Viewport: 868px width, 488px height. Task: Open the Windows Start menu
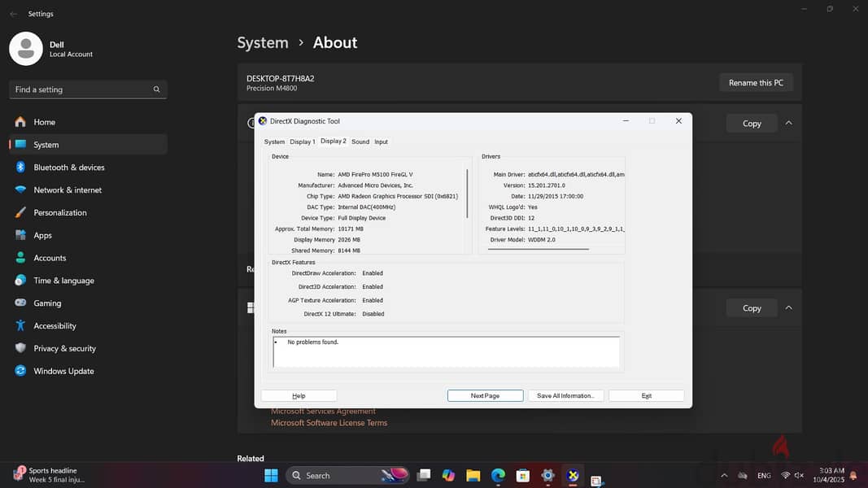[x=271, y=475]
